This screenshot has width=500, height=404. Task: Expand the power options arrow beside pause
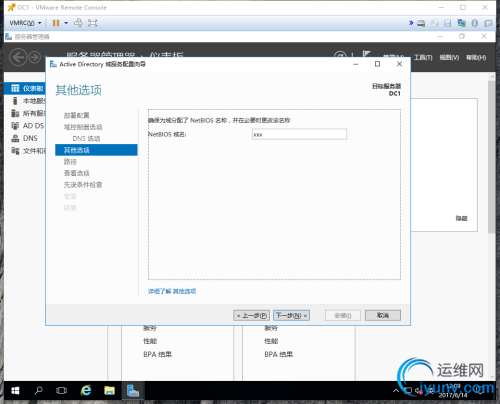66,23
